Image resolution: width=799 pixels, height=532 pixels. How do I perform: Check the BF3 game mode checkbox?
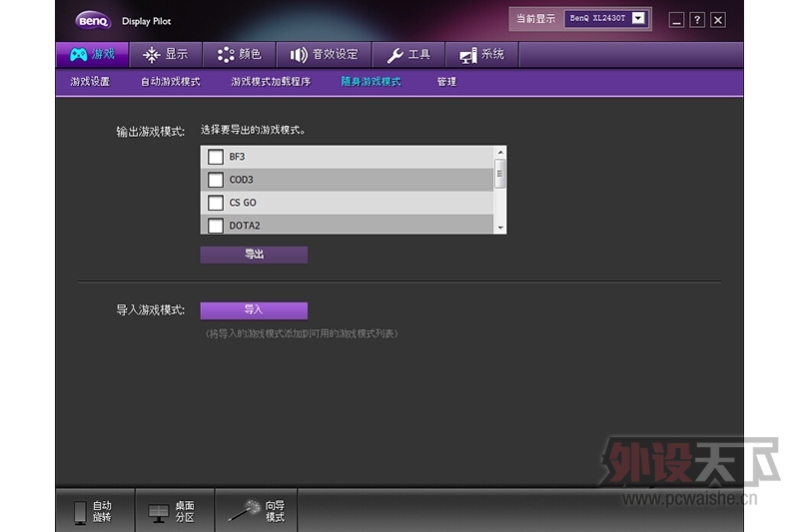click(215, 157)
